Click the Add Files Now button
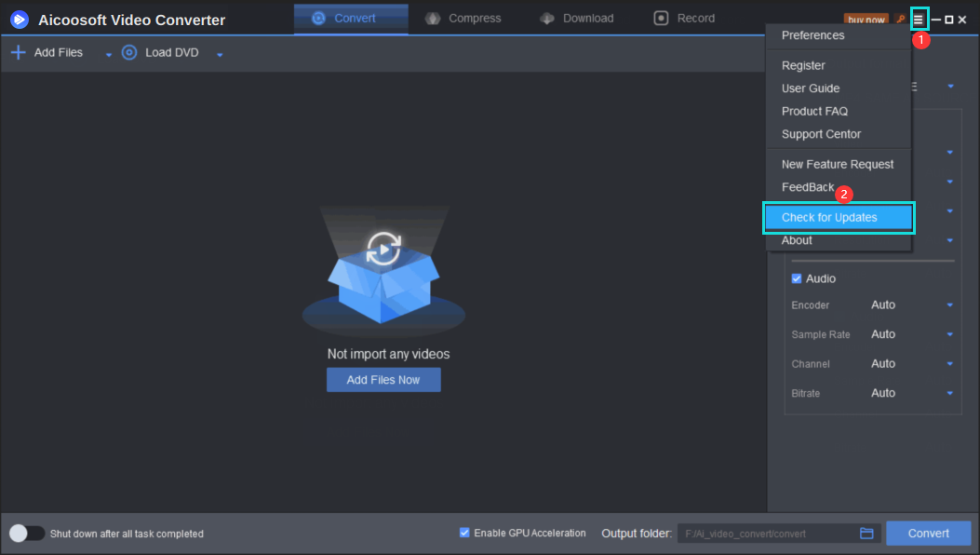The height and width of the screenshot is (555, 980). coord(383,380)
